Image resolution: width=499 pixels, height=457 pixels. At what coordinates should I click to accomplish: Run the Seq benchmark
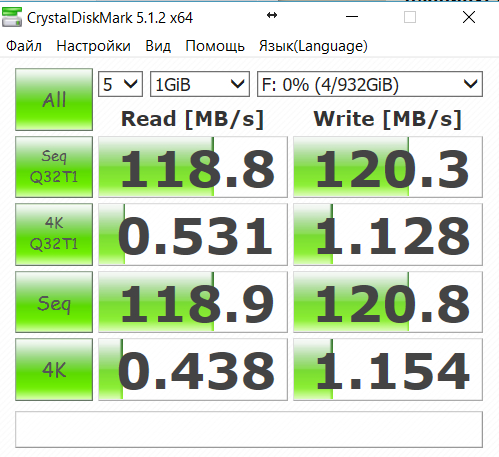click(54, 302)
